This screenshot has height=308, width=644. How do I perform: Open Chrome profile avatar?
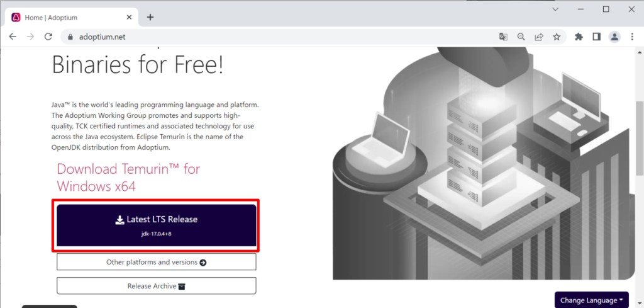pos(614,37)
